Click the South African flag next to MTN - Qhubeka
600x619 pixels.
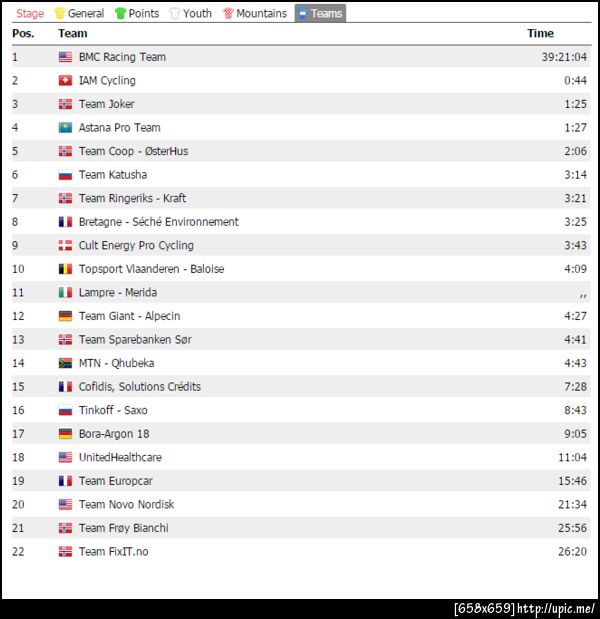66,363
